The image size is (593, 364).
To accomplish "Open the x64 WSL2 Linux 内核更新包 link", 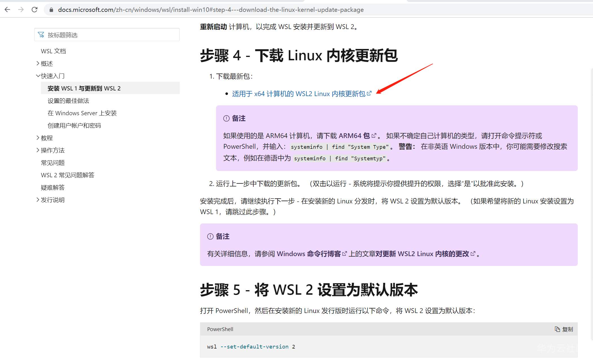I will click(298, 94).
